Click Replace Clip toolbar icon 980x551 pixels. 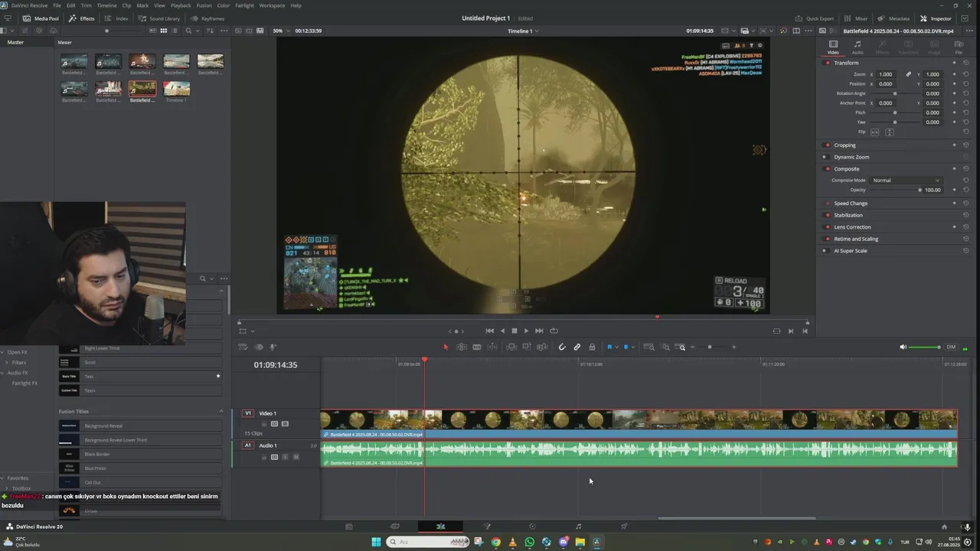click(542, 347)
